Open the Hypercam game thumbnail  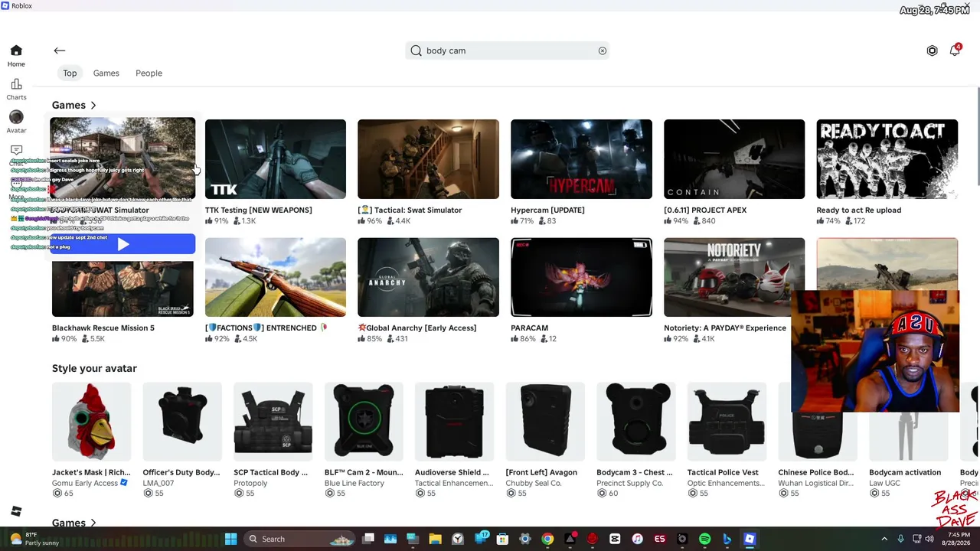click(x=581, y=159)
